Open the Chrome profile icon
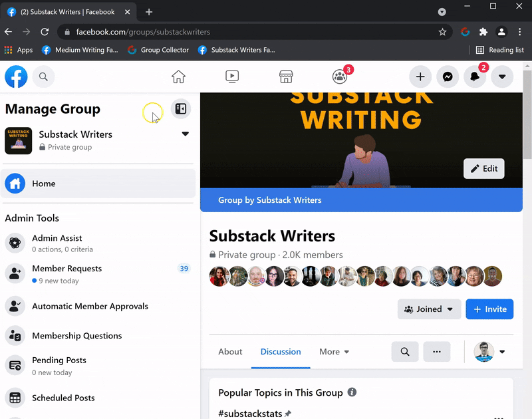Image resolution: width=532 pixels, height=419 pixels. pyautogui.click(x=501, y=32)
